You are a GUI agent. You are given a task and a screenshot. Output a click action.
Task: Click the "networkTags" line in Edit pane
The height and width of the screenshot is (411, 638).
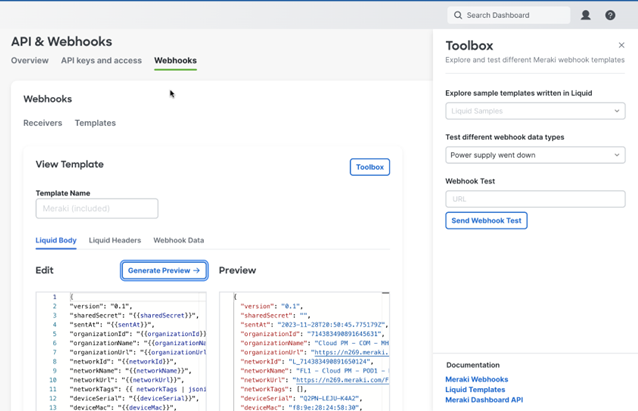(138, 389)
